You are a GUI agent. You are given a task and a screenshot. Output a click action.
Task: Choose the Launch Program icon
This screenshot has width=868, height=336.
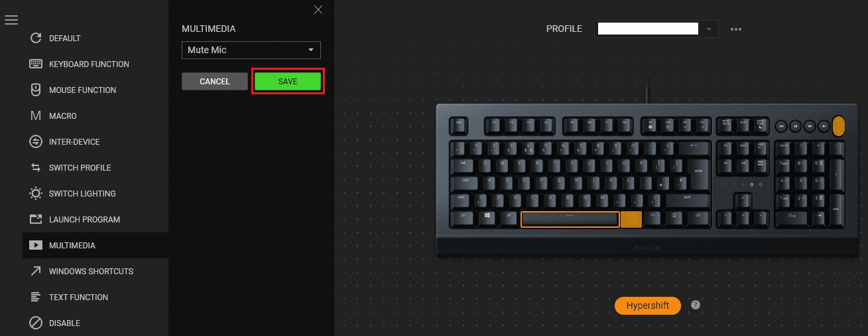[36, 220]
